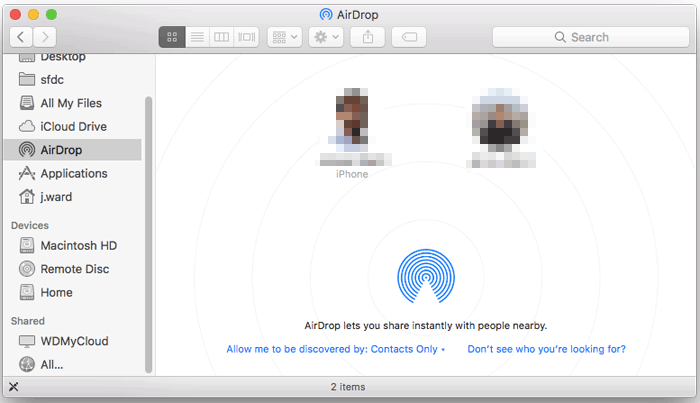Image resolution: width=700 pixels, height=403 pixels.
Task: Click the globe icon beside All...
Action: [27, 364]
